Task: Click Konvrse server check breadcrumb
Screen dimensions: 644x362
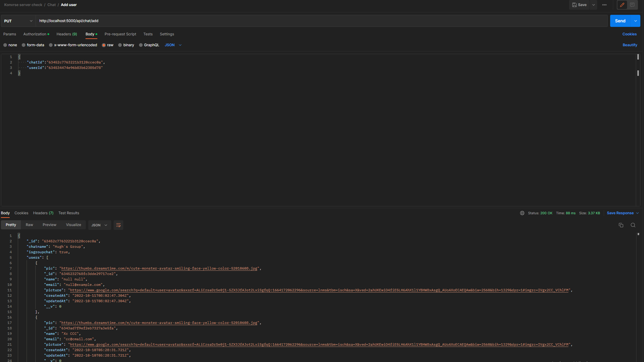Action: click(x=23, y=5)
